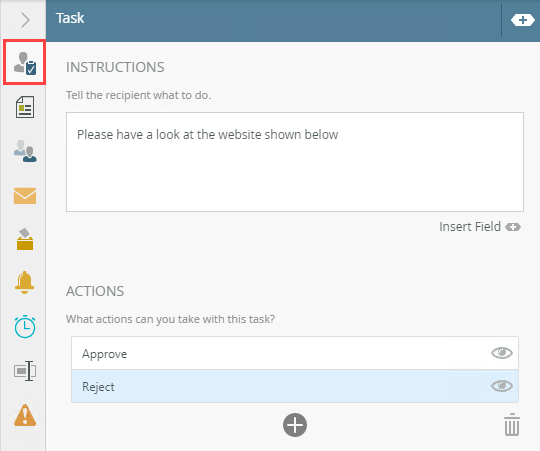
Task: Toggle visibility eye for Approve action
Action: coord(502,353)
